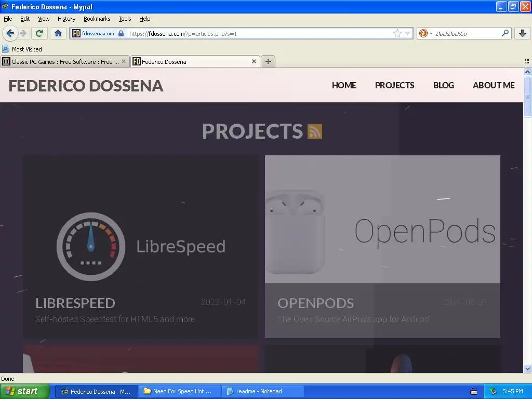Open the DuckDuckGo search engine dropdown
This screenshot has width=532, height=399.
point(425,33)
